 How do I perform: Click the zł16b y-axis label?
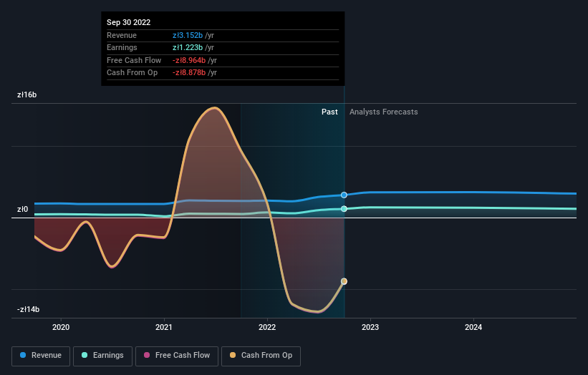click(x=27, y=94)
